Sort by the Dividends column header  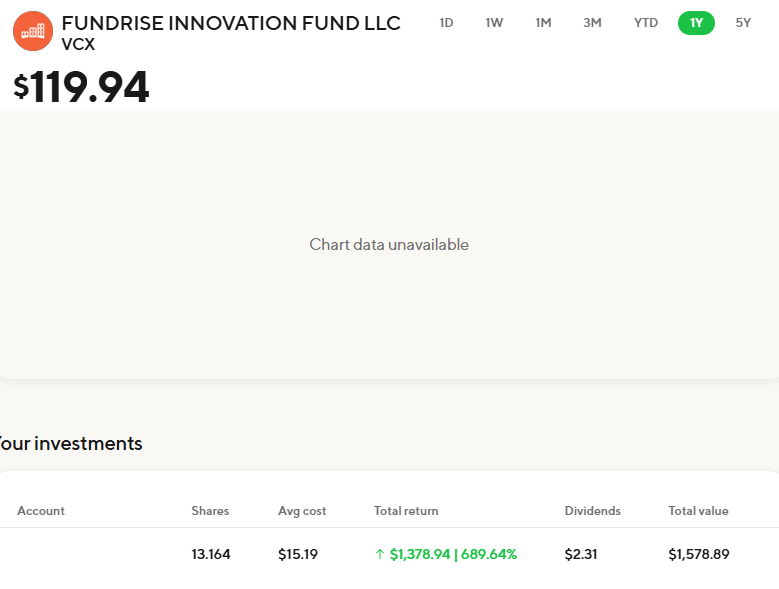[592, 511]
